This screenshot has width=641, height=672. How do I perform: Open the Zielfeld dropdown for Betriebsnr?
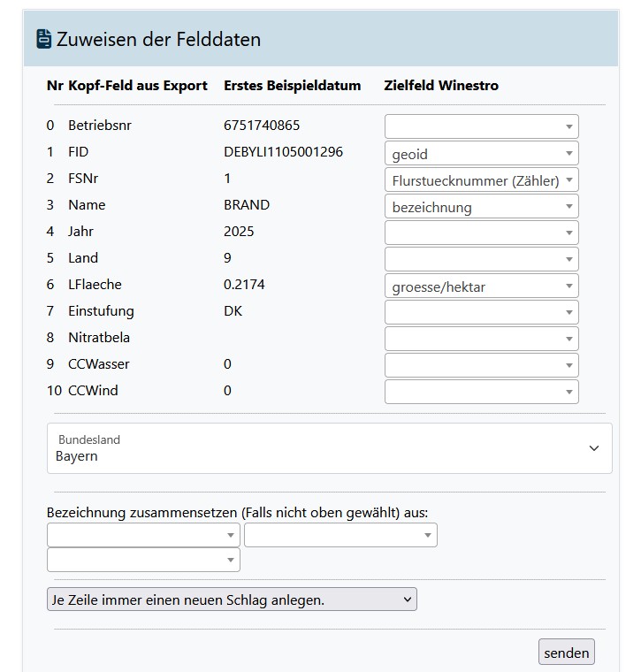point(481,126)
